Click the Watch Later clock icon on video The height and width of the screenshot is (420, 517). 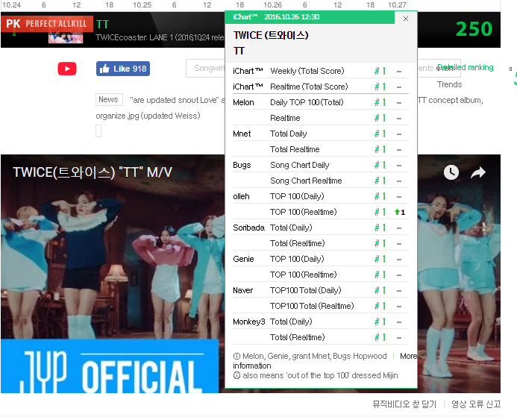451,172
